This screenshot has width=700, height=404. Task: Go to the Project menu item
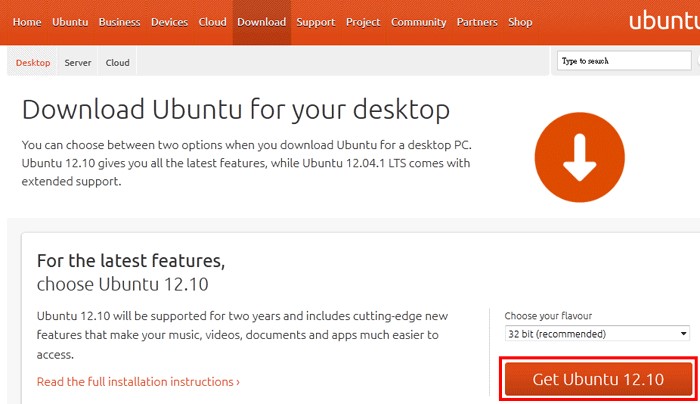363,22
